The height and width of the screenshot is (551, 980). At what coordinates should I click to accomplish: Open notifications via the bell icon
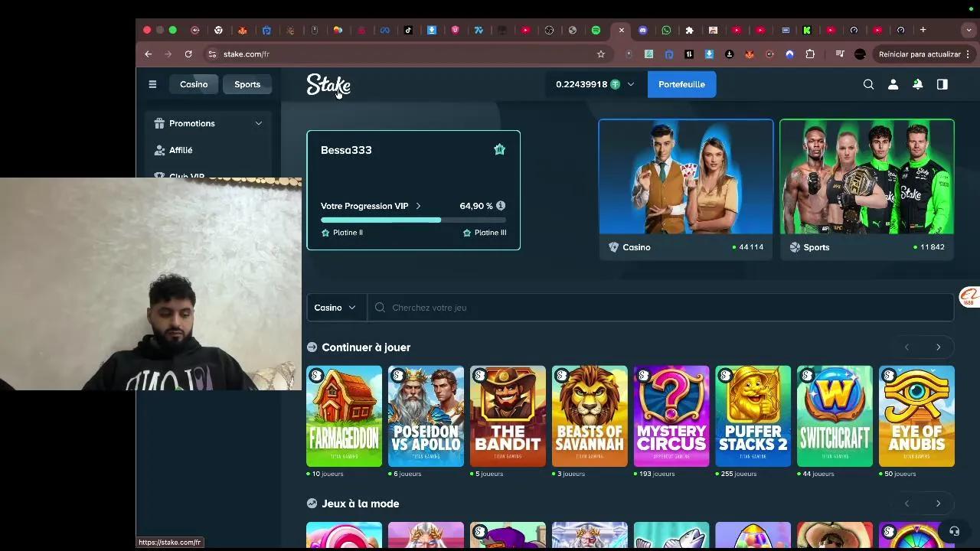click(917, 84)
